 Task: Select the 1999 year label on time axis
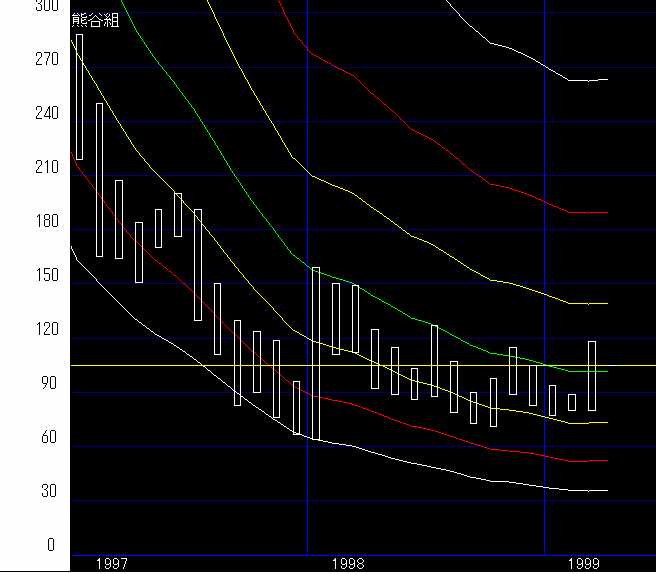pyautogui.click(x=584, y=564)
